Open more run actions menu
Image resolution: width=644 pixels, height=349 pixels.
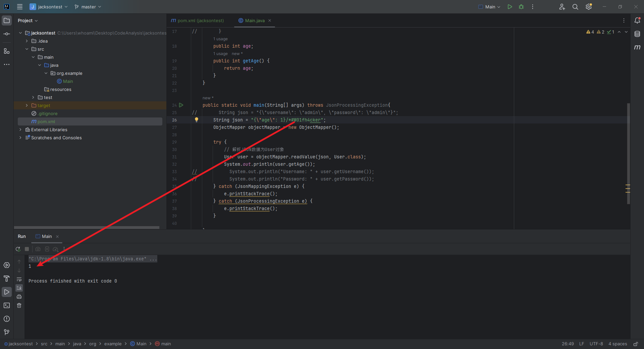[x=533, y=7]
